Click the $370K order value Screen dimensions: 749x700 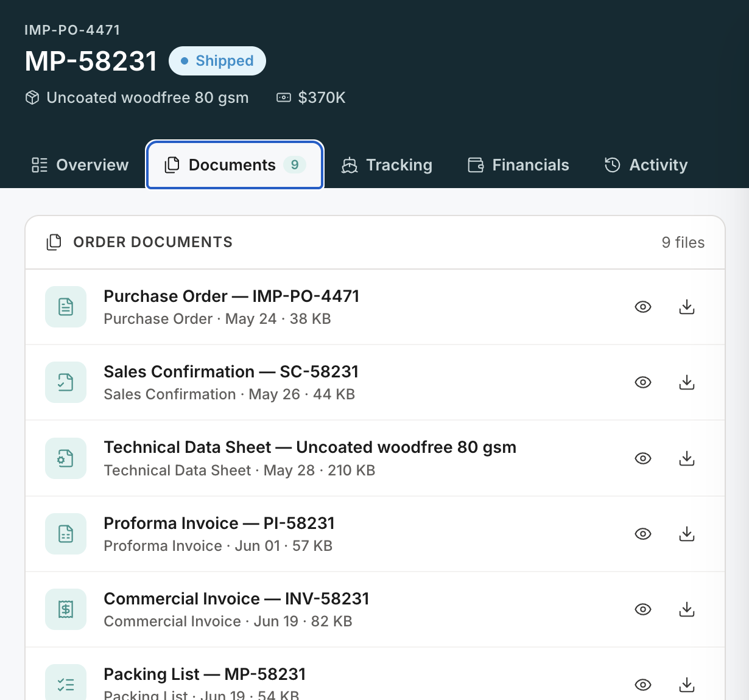pos(322,97)
